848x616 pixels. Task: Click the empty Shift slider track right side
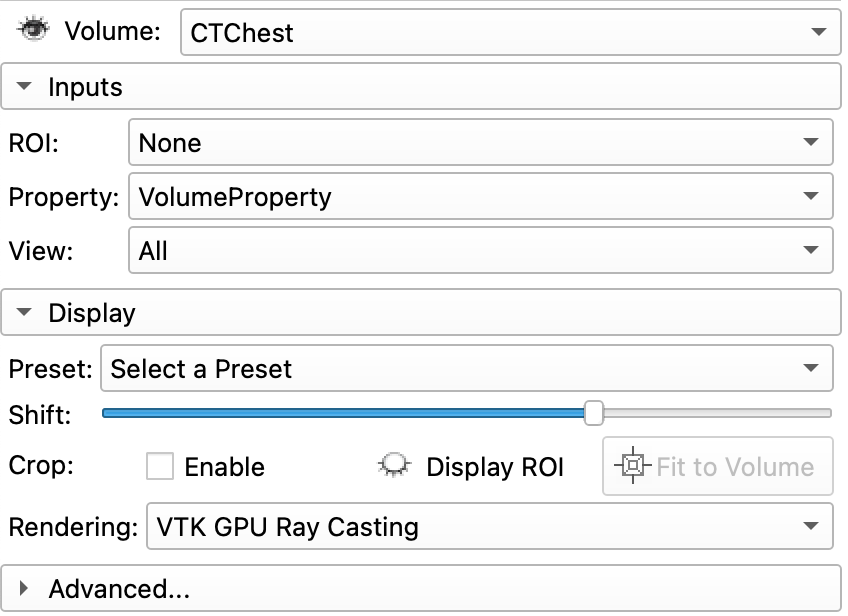717,413
